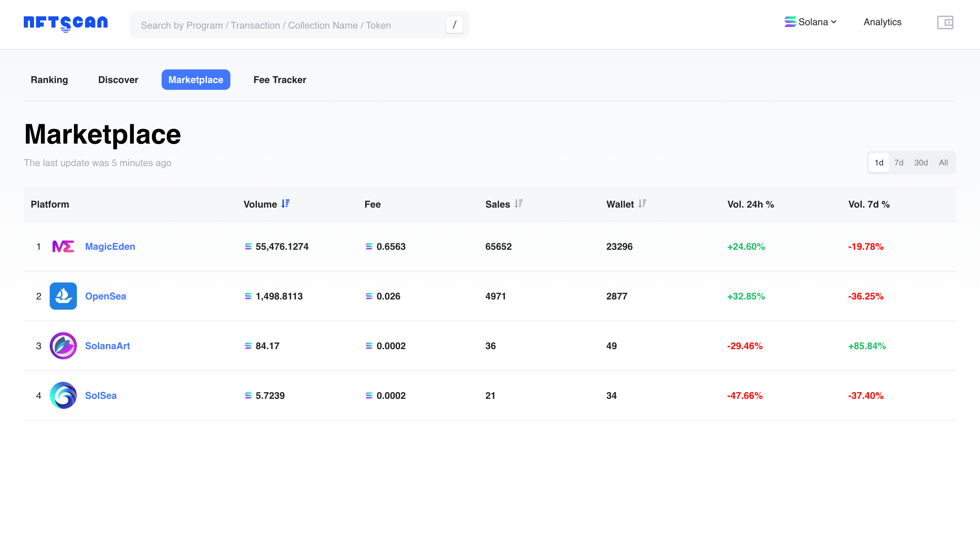
Task: Click SolanaArt 24h change -29.46%
Action: point(745,346)
